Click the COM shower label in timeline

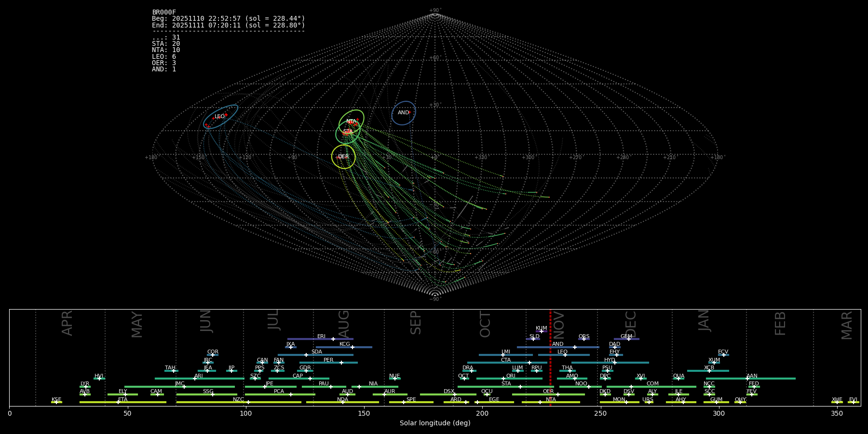coord(652,384)
